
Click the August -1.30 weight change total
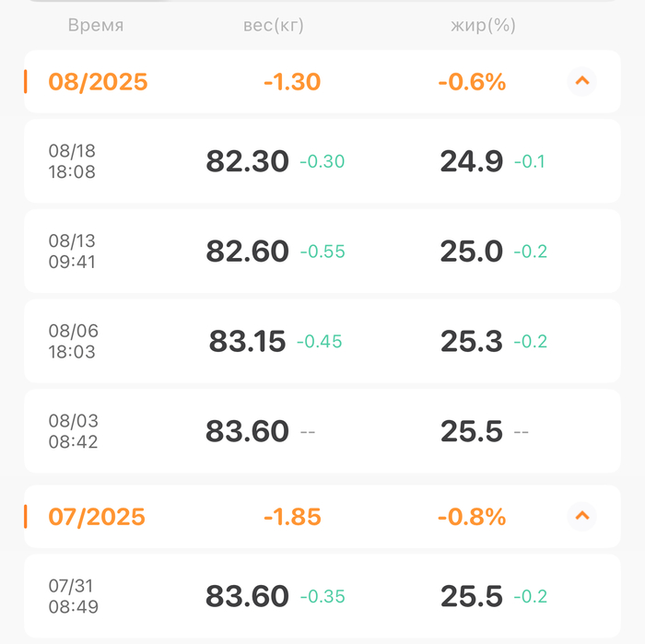292,82
